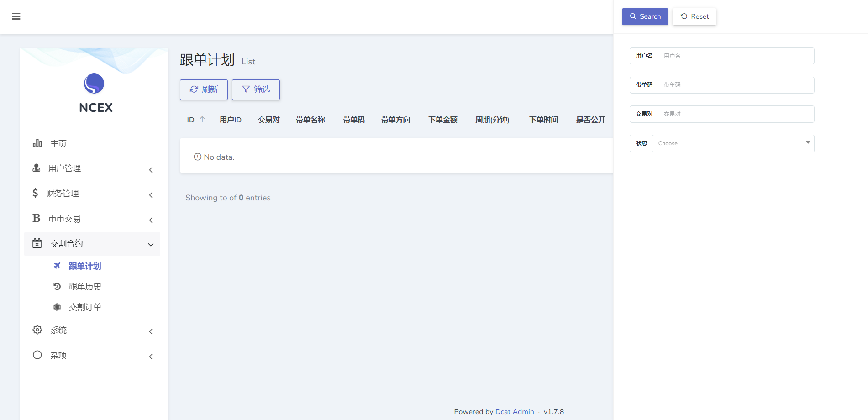
Task: Open the 状态 Choose dropdown
Action: coord(733,143)
